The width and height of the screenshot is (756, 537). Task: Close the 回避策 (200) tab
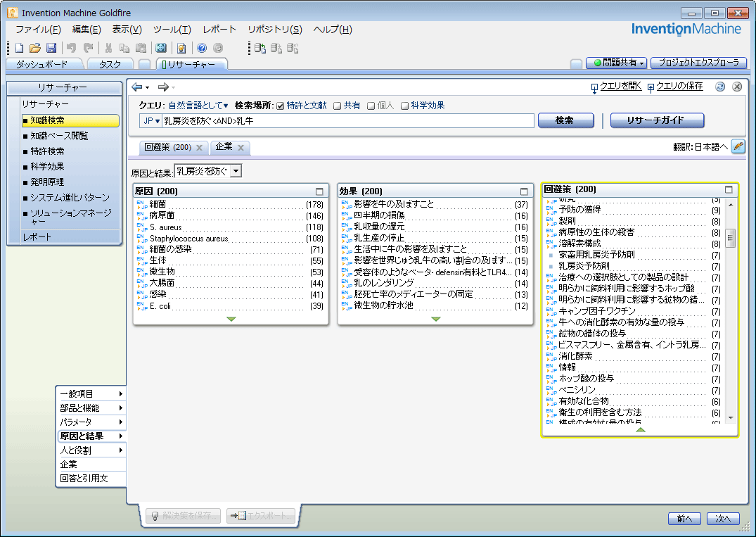199,148
